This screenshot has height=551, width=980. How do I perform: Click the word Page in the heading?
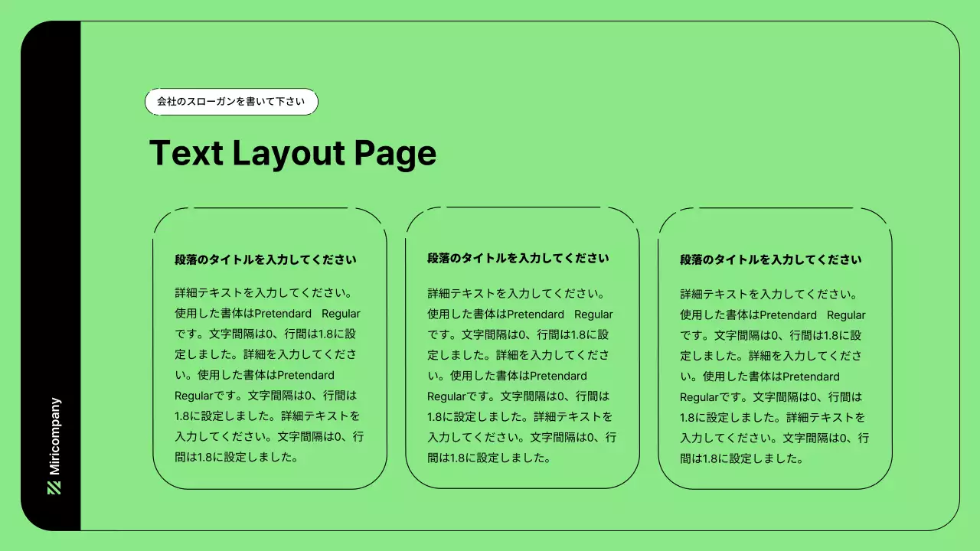[395, 153]
